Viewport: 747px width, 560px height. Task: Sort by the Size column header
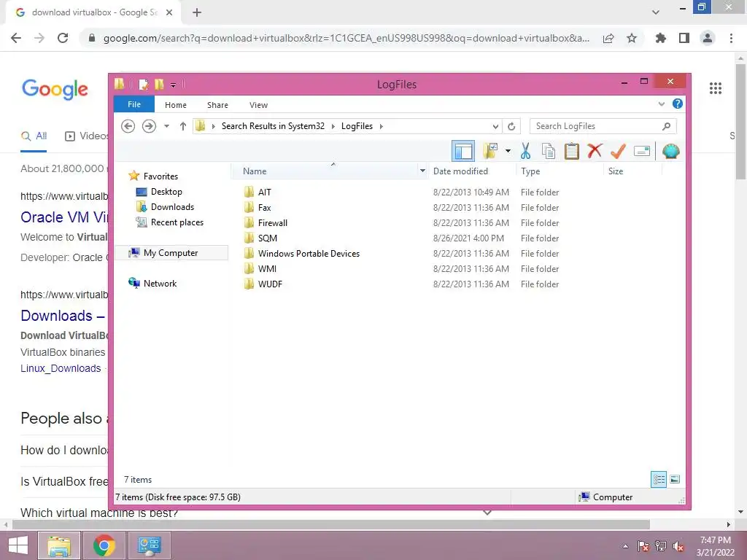(x=616, y=171)
